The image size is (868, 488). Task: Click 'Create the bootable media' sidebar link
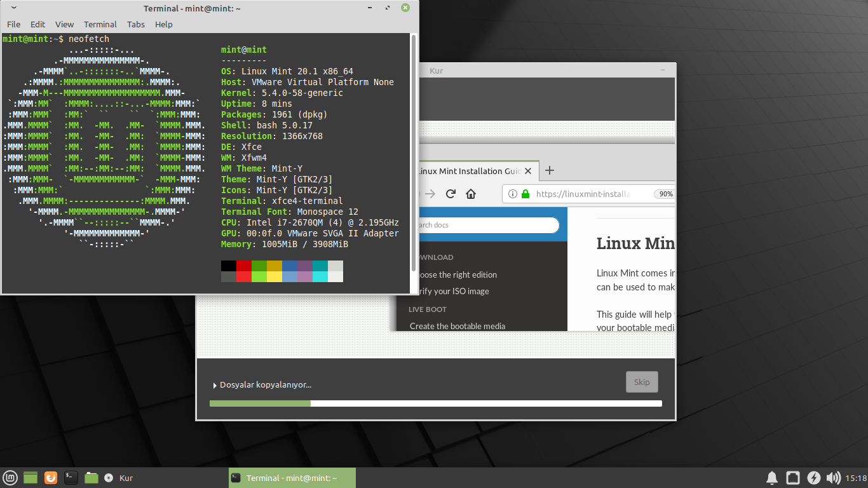click(x=458, y=326)
